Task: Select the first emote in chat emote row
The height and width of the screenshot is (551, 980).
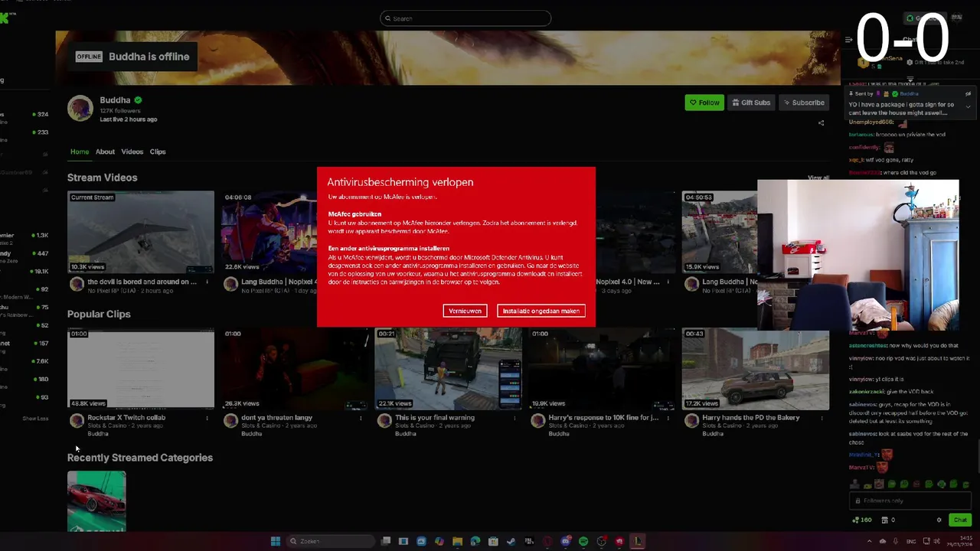Action: tap(854, 484)
